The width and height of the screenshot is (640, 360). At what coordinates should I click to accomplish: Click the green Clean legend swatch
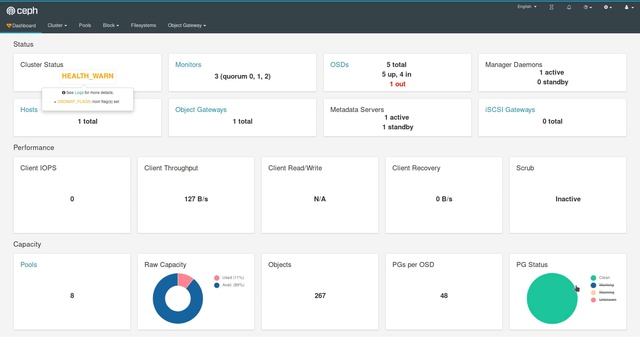tap(593, 278)
